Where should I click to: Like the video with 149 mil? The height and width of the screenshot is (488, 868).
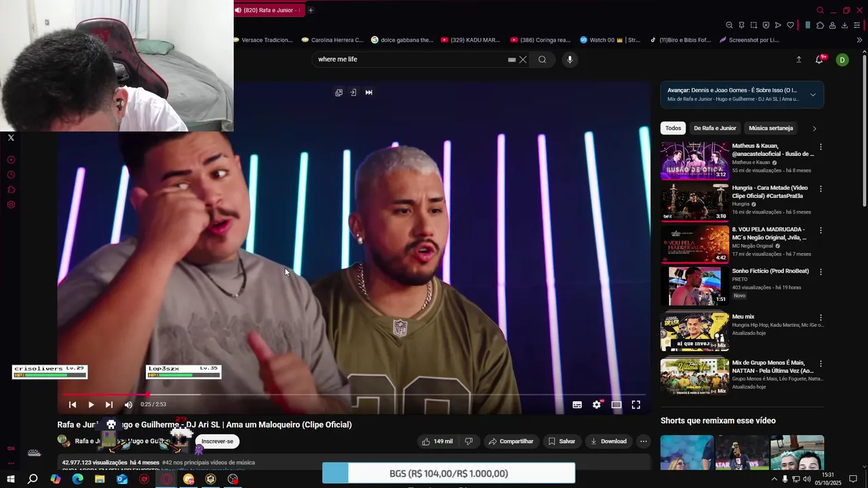(x=437, y=441)
